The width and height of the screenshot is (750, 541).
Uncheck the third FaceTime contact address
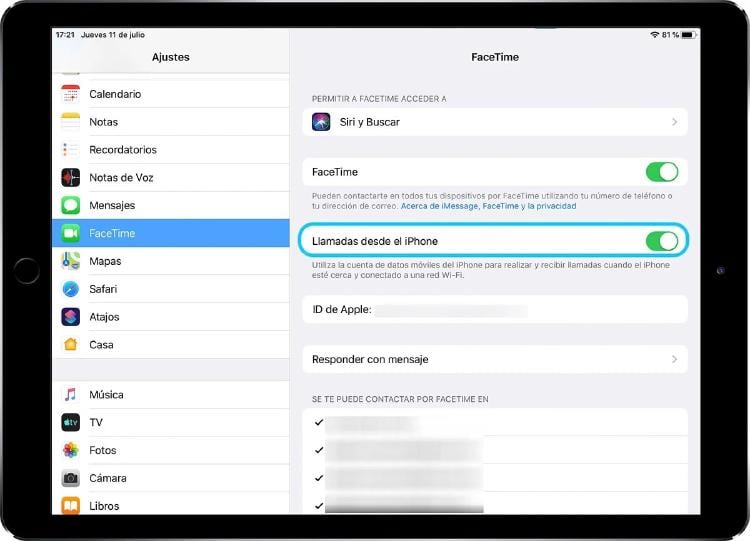319,478
